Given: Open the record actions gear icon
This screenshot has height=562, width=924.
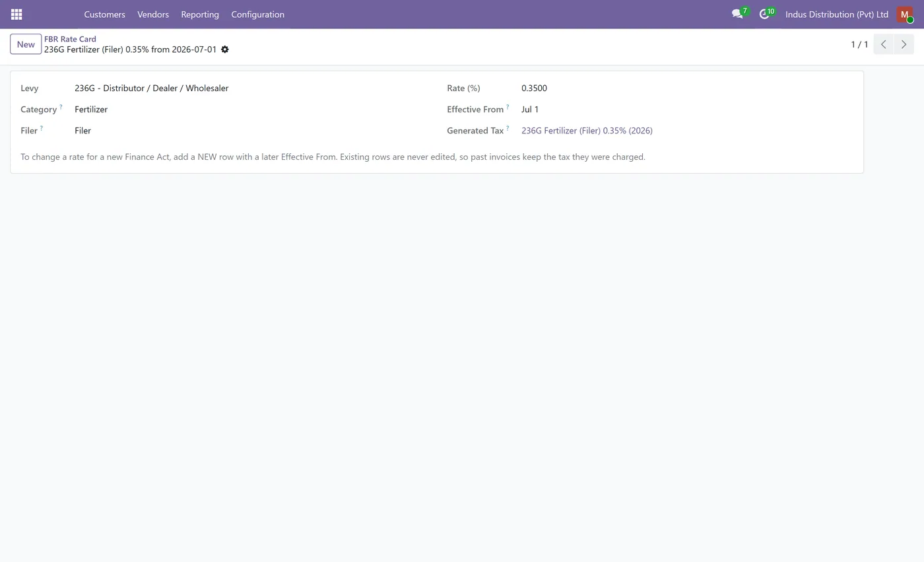Looking at the screenshot, I should pyautogui.click(x=225, y=50).
